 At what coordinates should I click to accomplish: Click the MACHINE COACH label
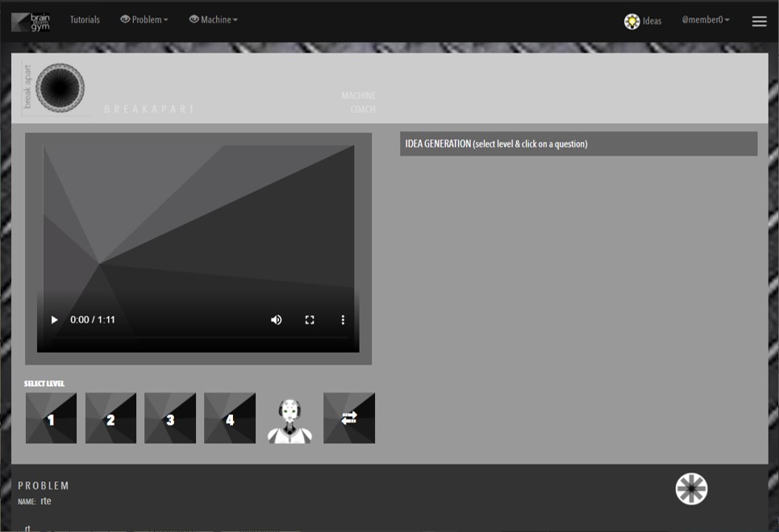[358, 102]
